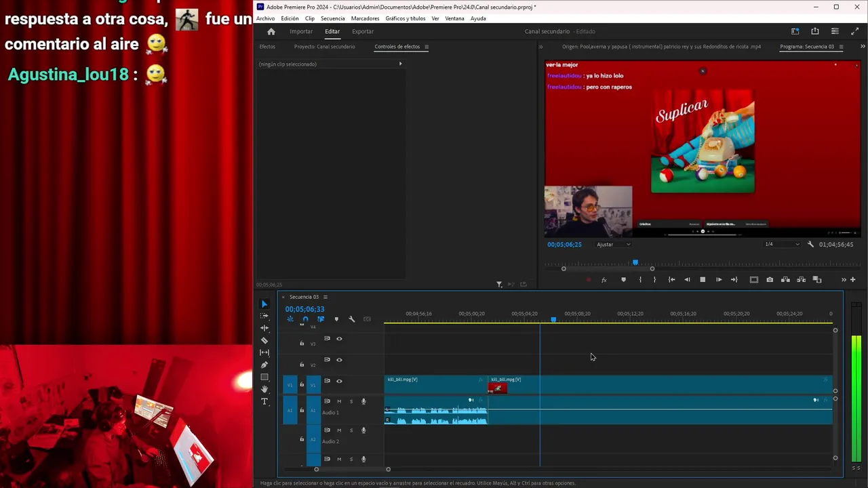Select the Razor tool
The width and height of the screenshot is (868, 488).
(x=264, y=340)
